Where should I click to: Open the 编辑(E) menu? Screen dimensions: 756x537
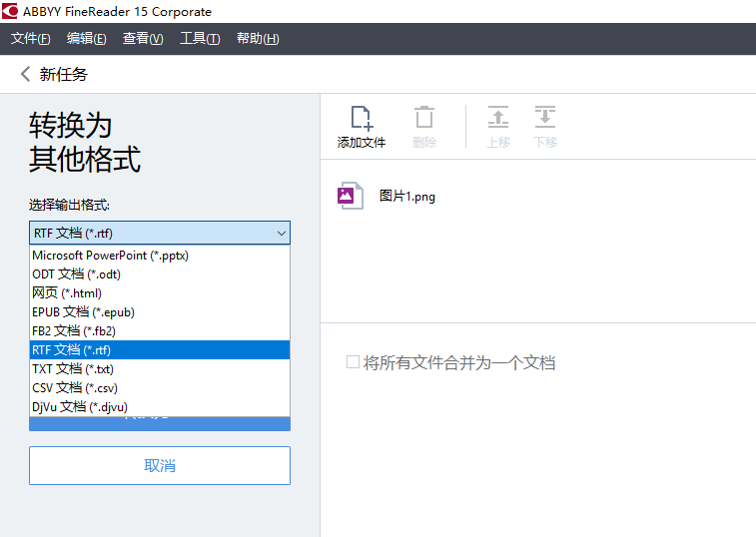pyautogui.click(x=86, y=39)
